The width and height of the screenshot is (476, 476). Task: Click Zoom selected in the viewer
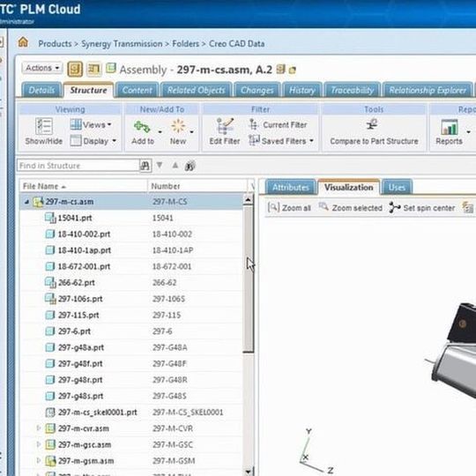351,208
